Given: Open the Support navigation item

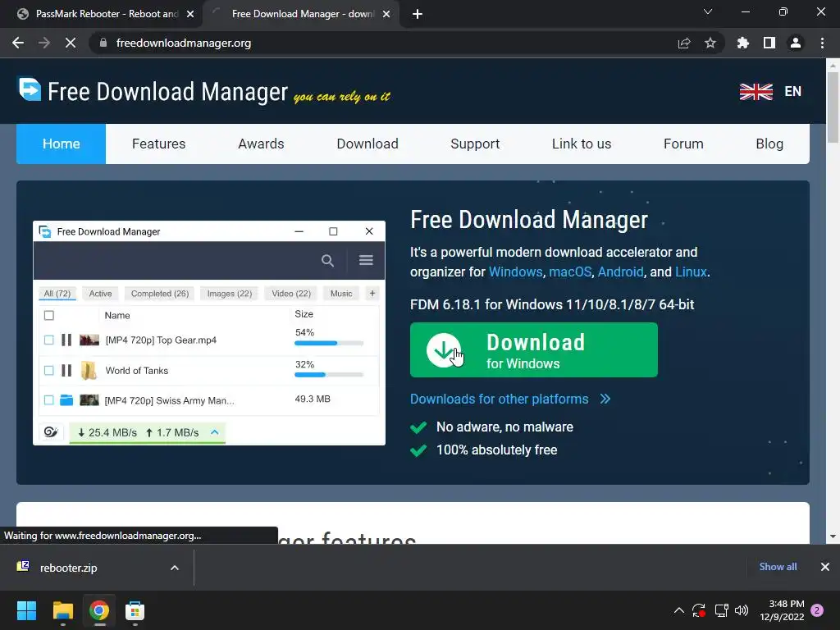Looking at the screenshot, I should coord(475,144).
